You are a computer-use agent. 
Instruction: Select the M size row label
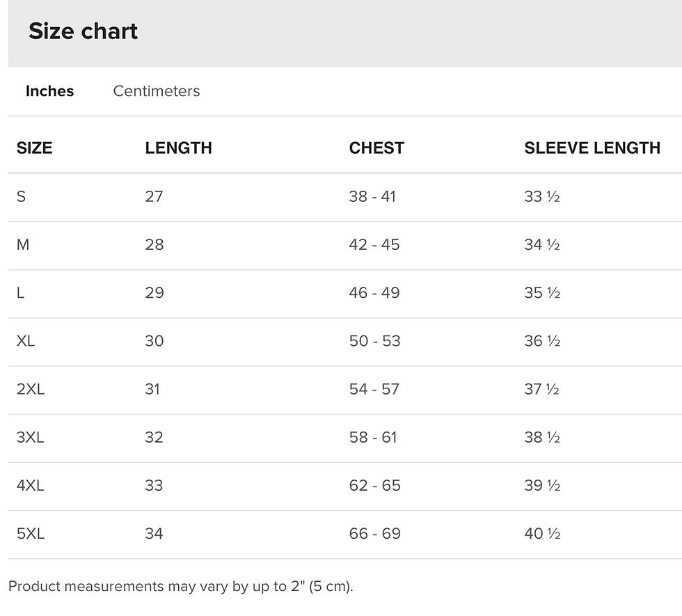tap(22, 245)
